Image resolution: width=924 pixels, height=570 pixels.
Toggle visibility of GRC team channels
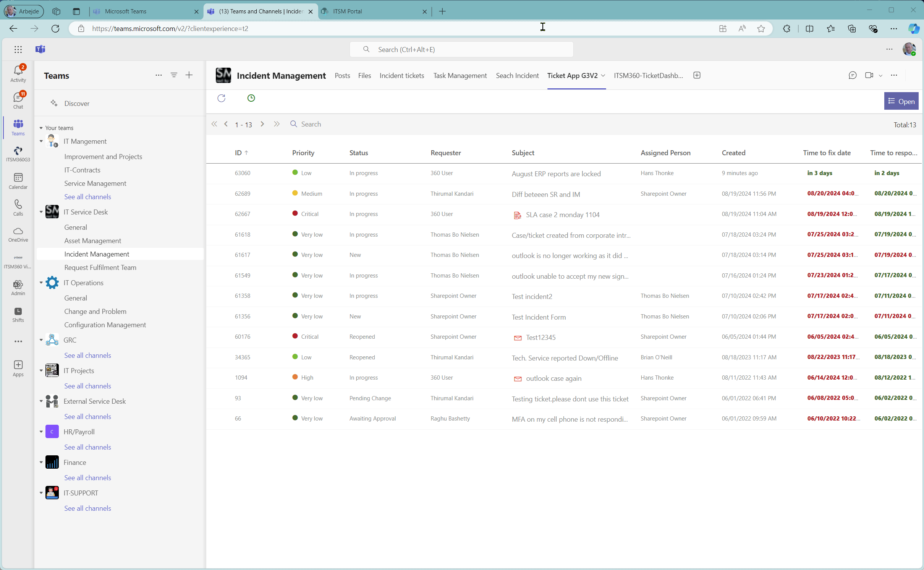(41, 339)
